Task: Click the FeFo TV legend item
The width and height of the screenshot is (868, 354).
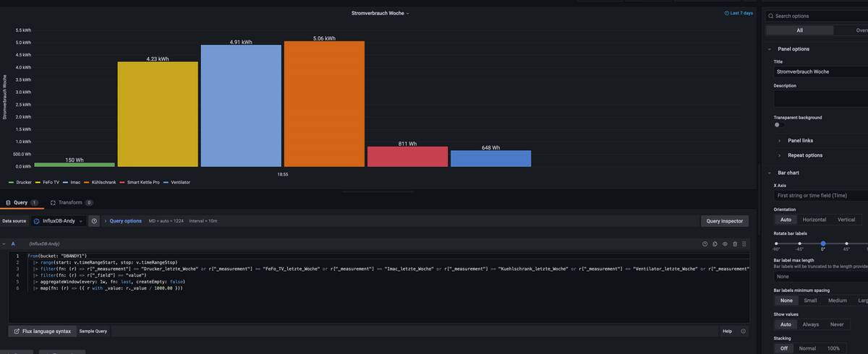Action: (47, 183)
